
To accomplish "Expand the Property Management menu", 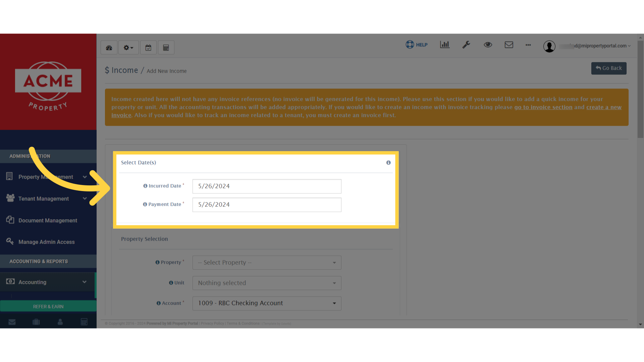I will pos(48,177).
